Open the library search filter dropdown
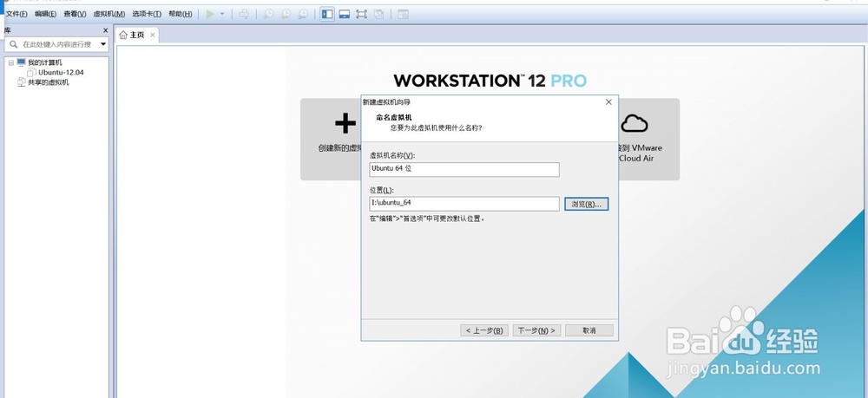The image size is (868, 398). pyautogui.click(x=103, y=44)
